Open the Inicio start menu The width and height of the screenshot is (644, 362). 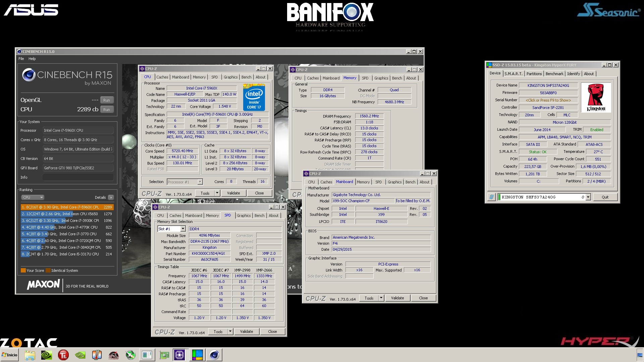(10, 355)
